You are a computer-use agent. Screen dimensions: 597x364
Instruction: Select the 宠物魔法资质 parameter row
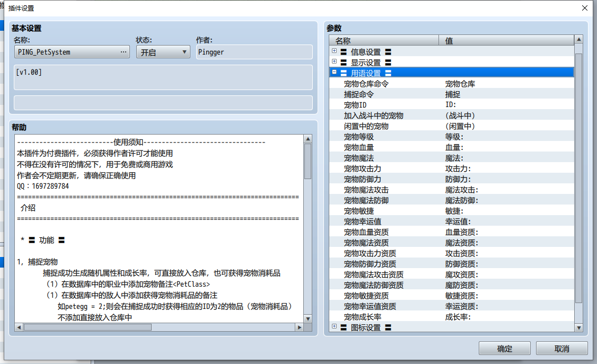click(x=452, y=243)
